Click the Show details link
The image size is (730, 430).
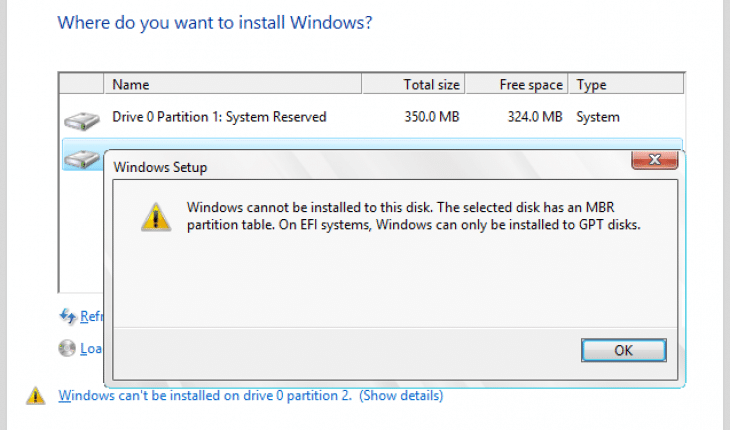coord(401,395)
